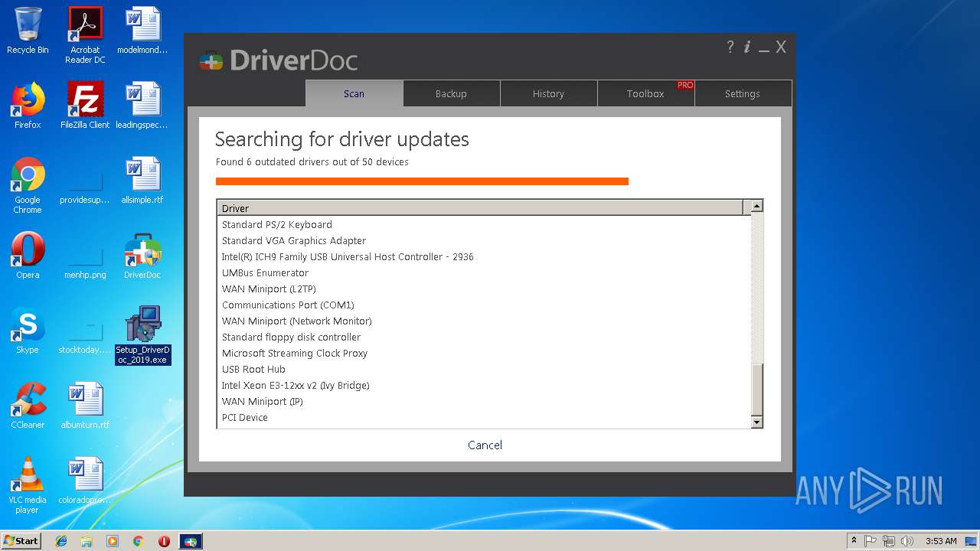The height and width of the screenshot is (551, 980).
Task: Open Opera from the taskbar
Action: (x=164, y=541)
